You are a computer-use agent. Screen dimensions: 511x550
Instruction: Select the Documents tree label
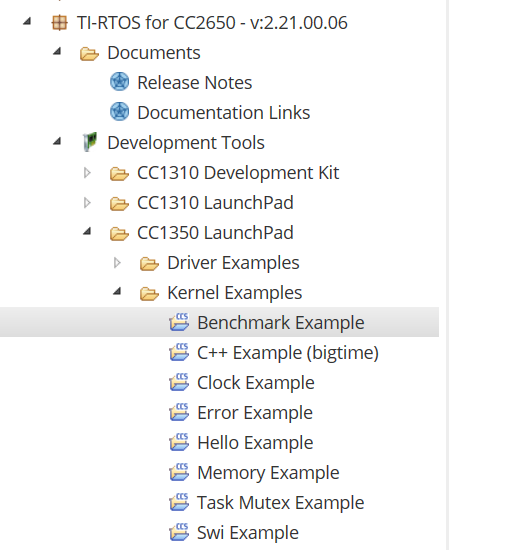154,53
